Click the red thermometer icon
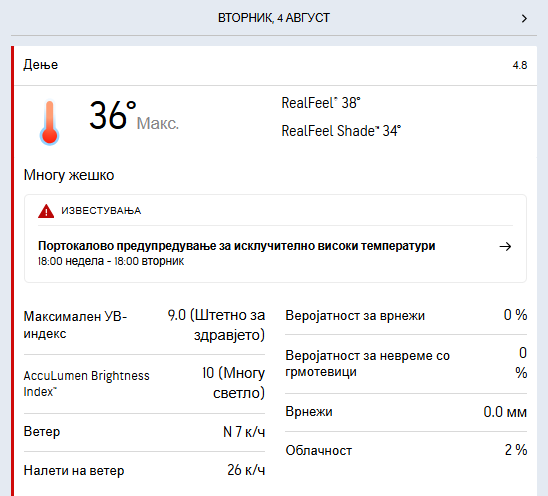Image resolution: width=548 pixels, height=496 pixels. pyautogui.click(x=49, y=122)
